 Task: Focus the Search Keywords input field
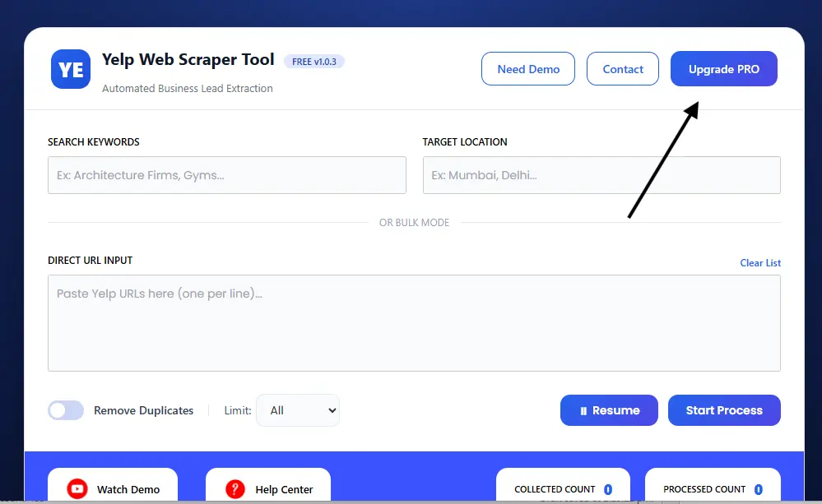pyautogui.click(x=227, y=175)
